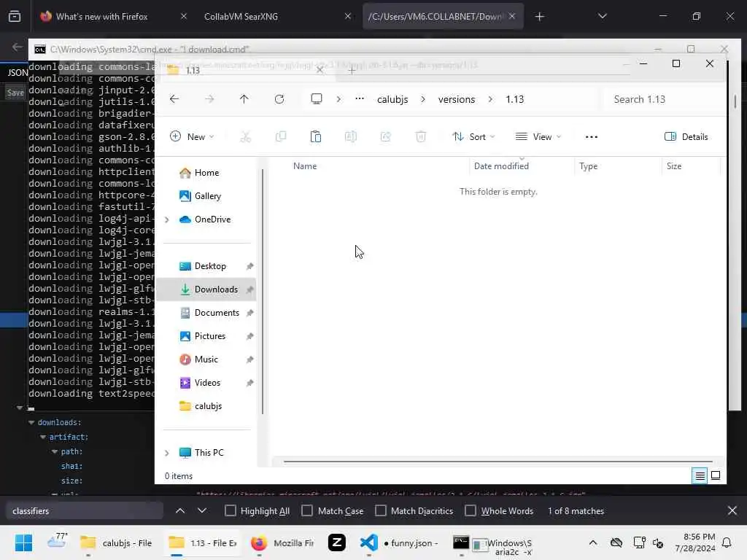This screenshot has height=560, width=747.
Task: Collapse the artifact JSON node
Action: pyautogui.click(x=43, y=437)
